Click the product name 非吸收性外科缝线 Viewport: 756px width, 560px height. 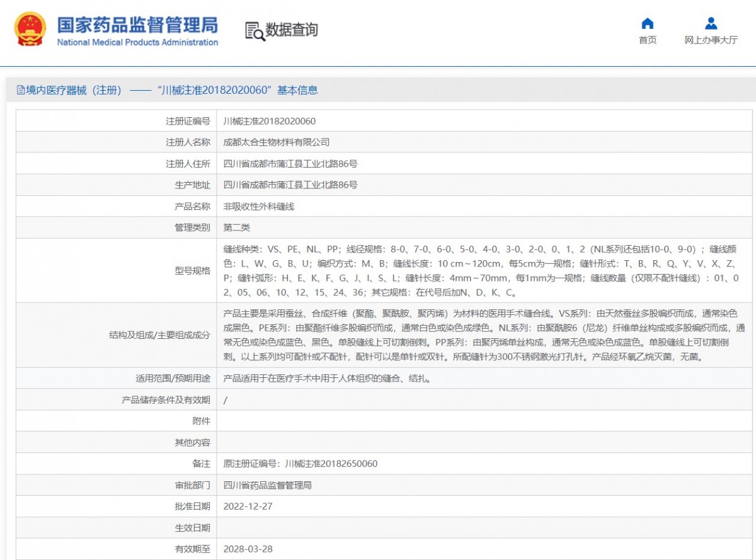259,207
